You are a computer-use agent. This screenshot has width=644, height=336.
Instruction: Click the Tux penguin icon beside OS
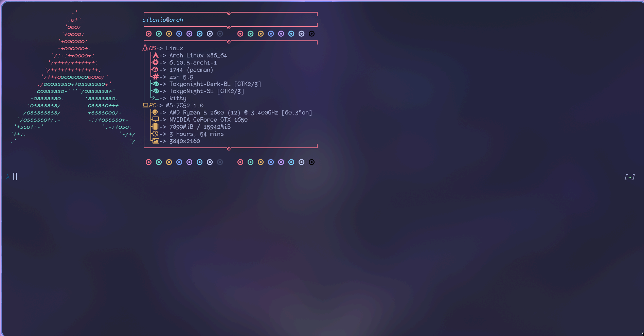(145, 48)
